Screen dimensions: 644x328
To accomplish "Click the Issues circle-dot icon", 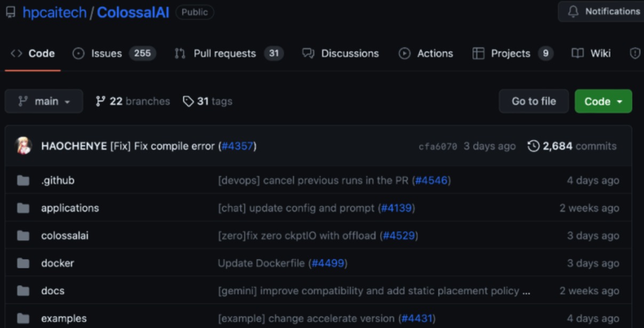I will (x=78, y=53).
